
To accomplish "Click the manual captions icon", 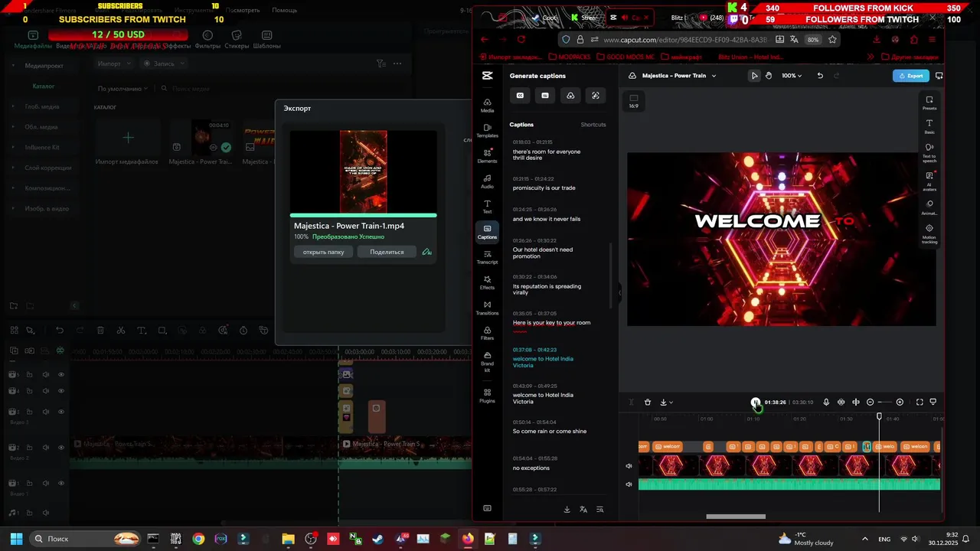I will pyautogui.click(x=545, y=96).
